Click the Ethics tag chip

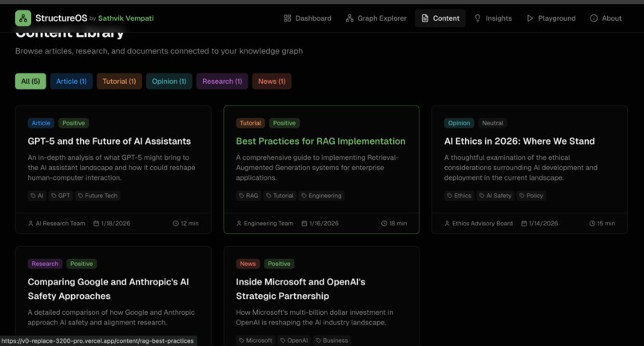click(459, 196)
